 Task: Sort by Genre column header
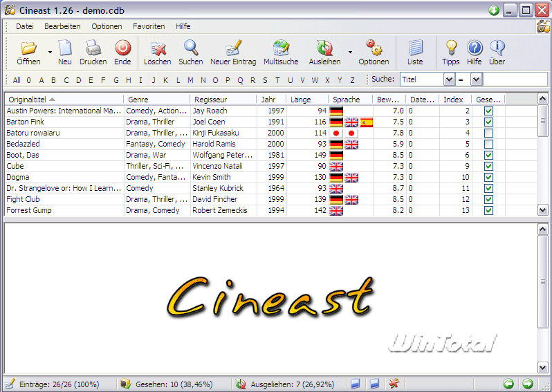pyautogui.click(x=156, y=100)
